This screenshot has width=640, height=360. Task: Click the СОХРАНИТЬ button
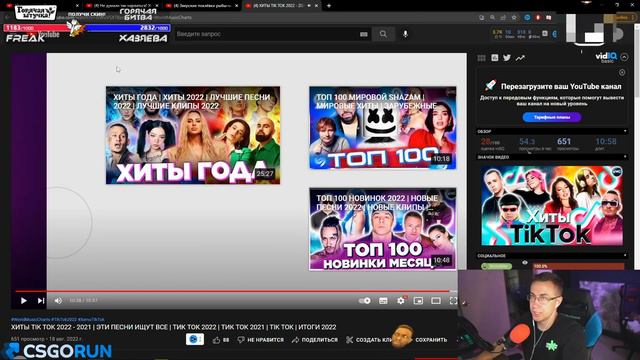(x=431, y=340)
